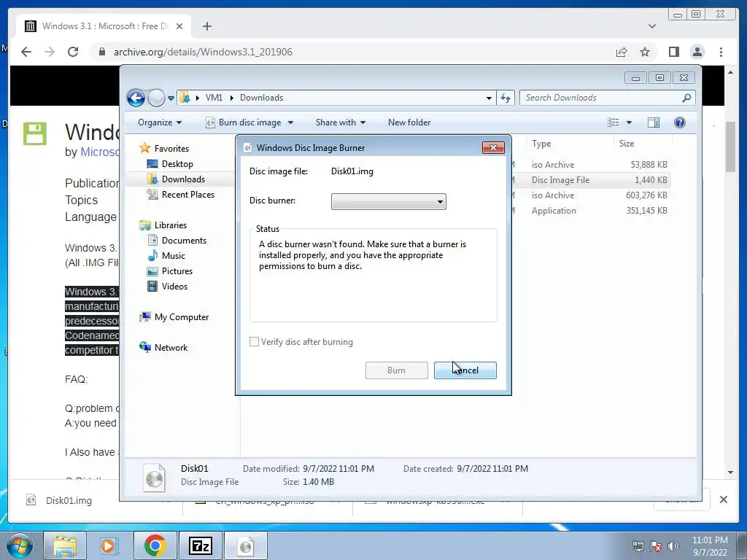747x560 pixels.
Task: Toggle the Chrome side panel icon
Action: (x=673, y=52)
